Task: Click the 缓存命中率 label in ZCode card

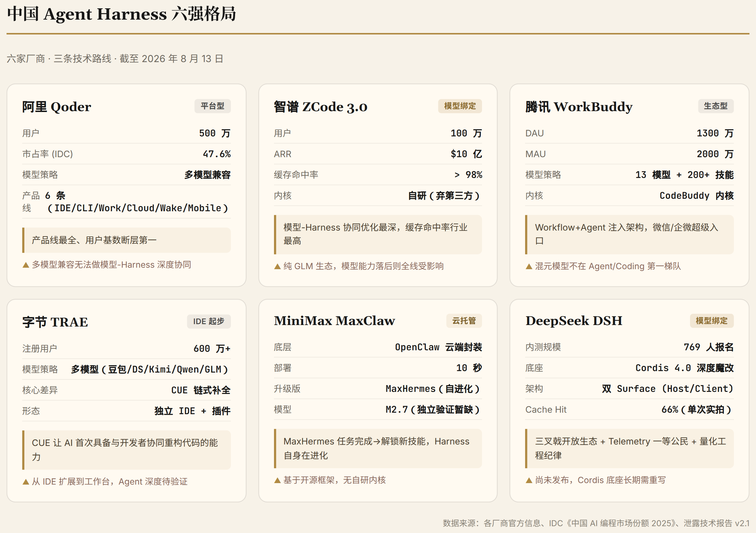Action: pos(296,175)
